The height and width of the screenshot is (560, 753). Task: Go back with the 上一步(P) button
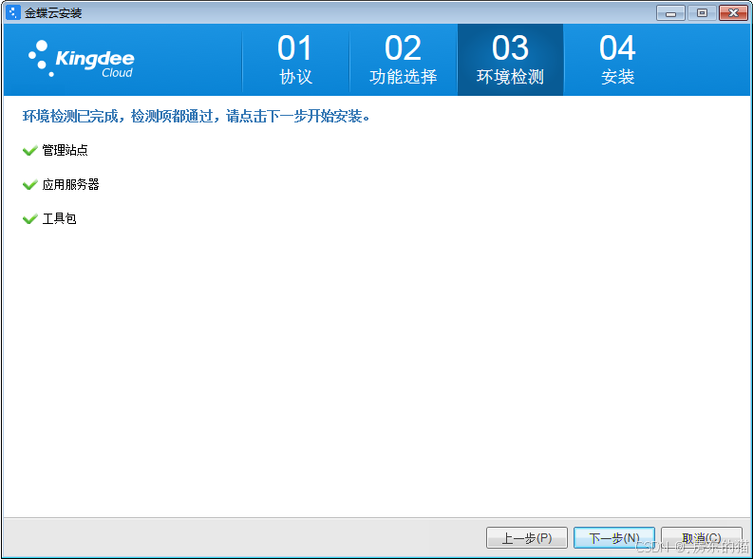tap(527, 537)
